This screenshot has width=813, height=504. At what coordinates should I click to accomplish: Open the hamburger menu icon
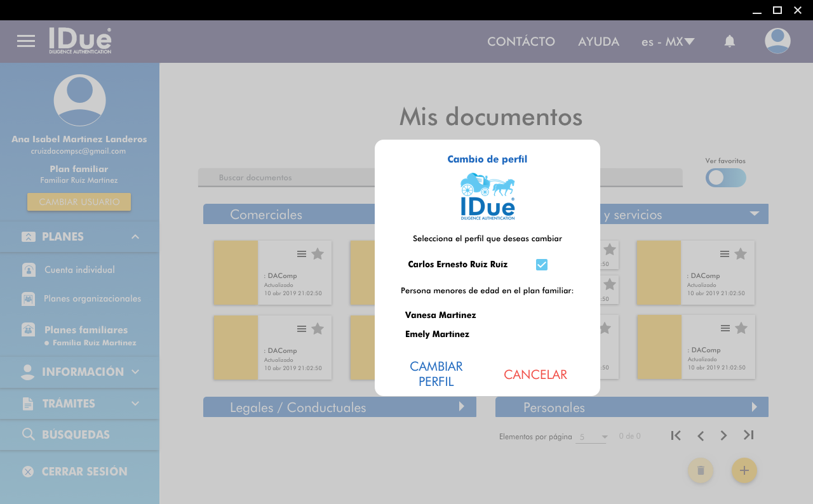[26, 41]
